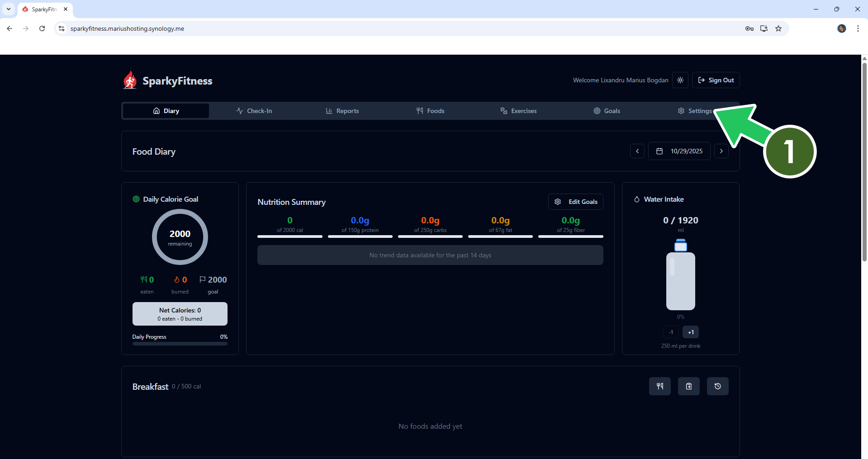Open Edit Goals in Nutrition Summary
This screenshot has height=459, width=868.
(575, 202)
